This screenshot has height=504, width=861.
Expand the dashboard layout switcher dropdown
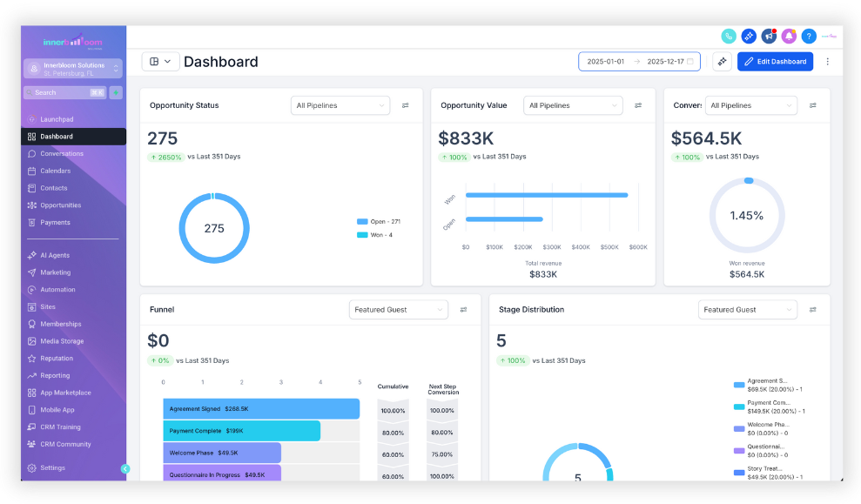(160, 62)
